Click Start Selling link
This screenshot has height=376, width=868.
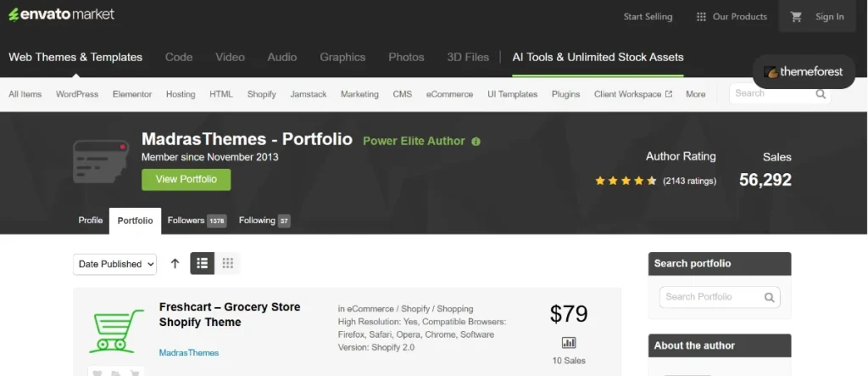click(x=648, y=17)
